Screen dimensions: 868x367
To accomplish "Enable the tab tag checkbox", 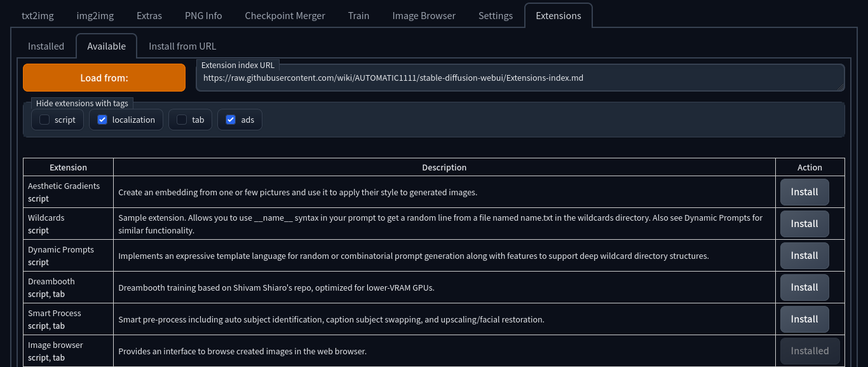I will coord(182,120).
